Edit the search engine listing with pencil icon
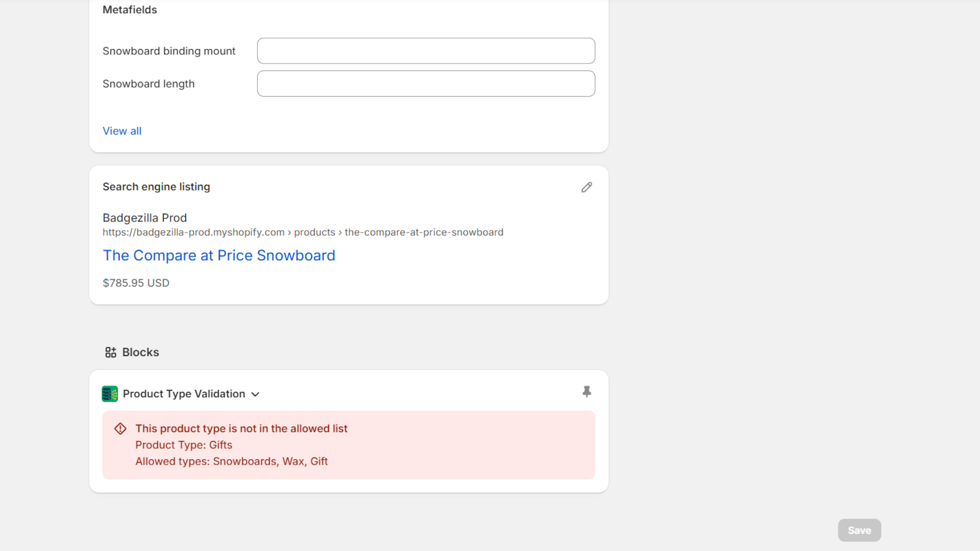The height and width of the screenshot is (551, 980). coord(587,187)
